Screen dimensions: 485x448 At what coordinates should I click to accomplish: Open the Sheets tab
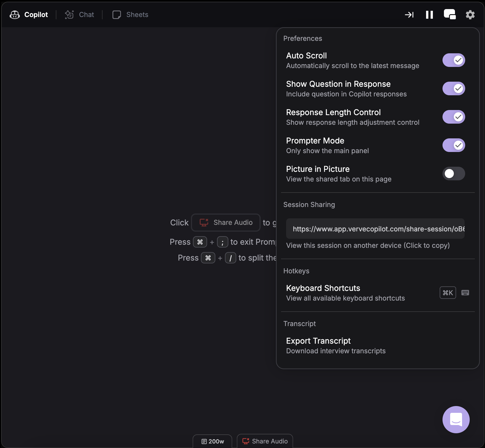(x=130, y=14)
